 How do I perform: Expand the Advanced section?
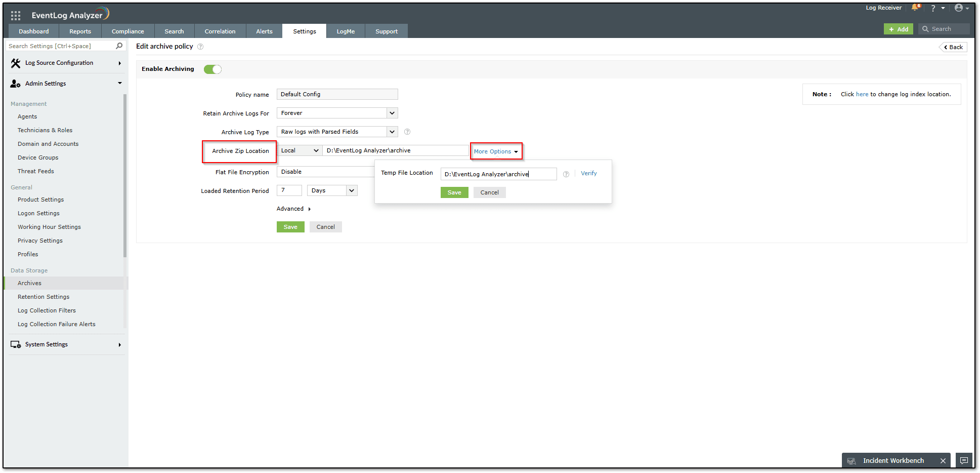click(293, 209)
